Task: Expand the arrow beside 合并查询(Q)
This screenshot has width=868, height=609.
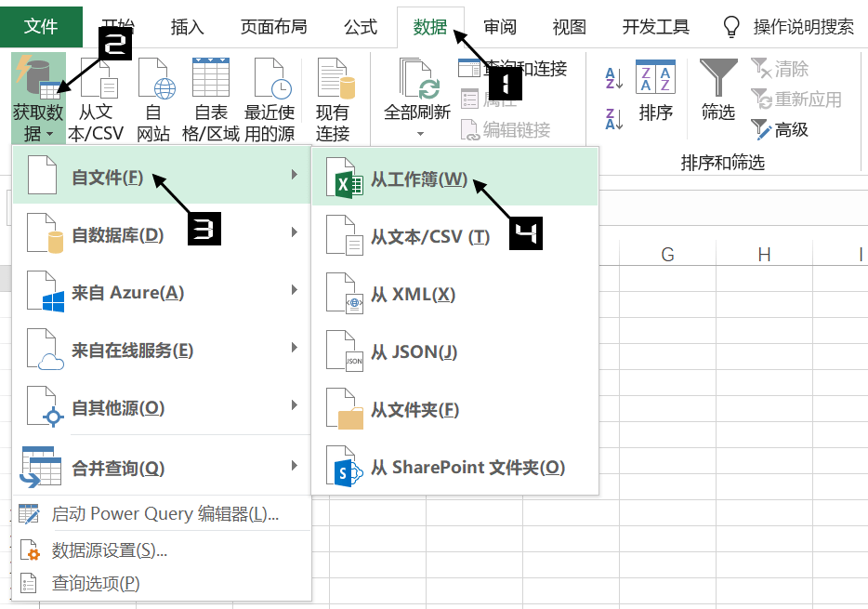Action: pyautogui.click(x=295, y=466)
